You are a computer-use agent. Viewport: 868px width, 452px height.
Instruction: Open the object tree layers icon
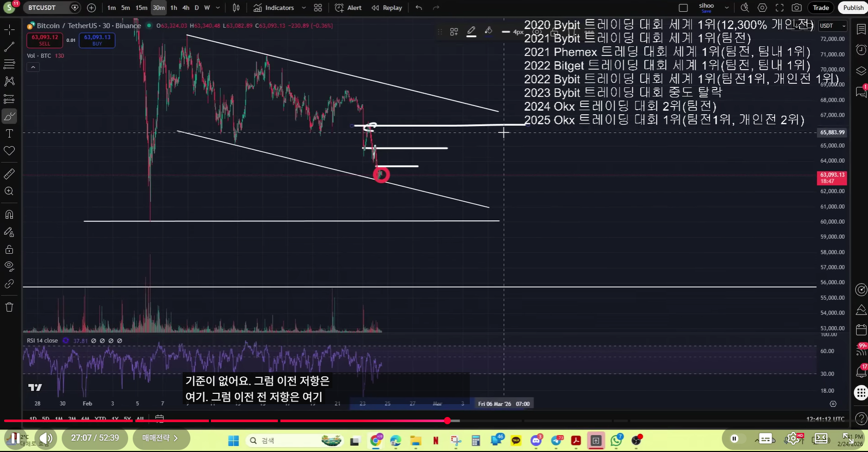[861, 71]
